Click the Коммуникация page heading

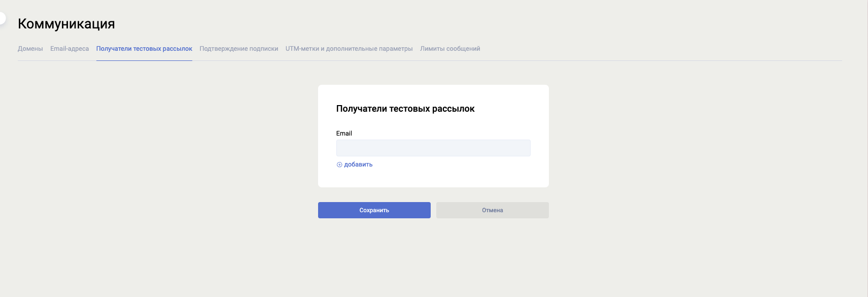tap(66, 24)
